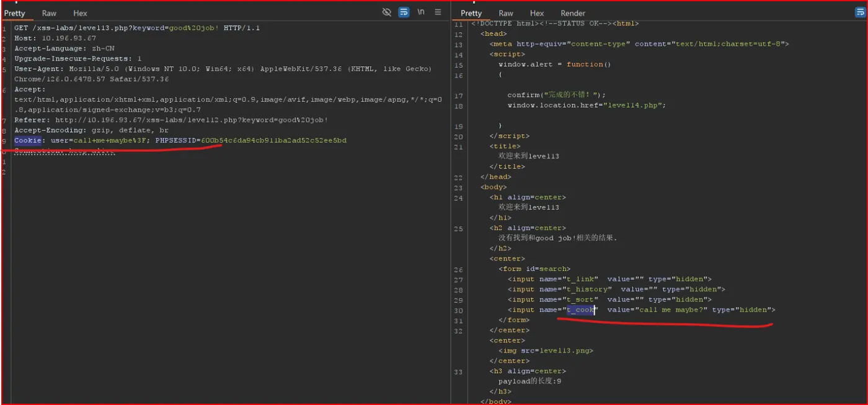This screenshot has width=868, height=405.
Task: Click the <!DOCTYPE html> STATUS OK line
Action: point(555,24)
